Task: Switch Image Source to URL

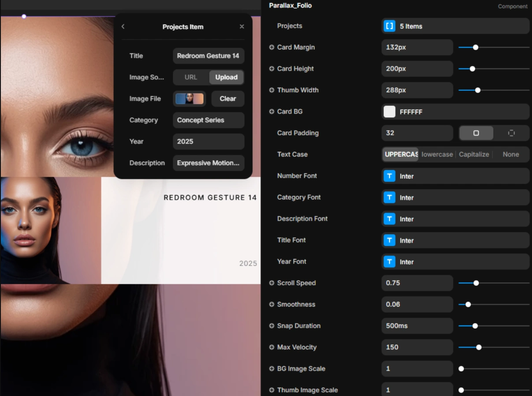Action: (191, 77)
